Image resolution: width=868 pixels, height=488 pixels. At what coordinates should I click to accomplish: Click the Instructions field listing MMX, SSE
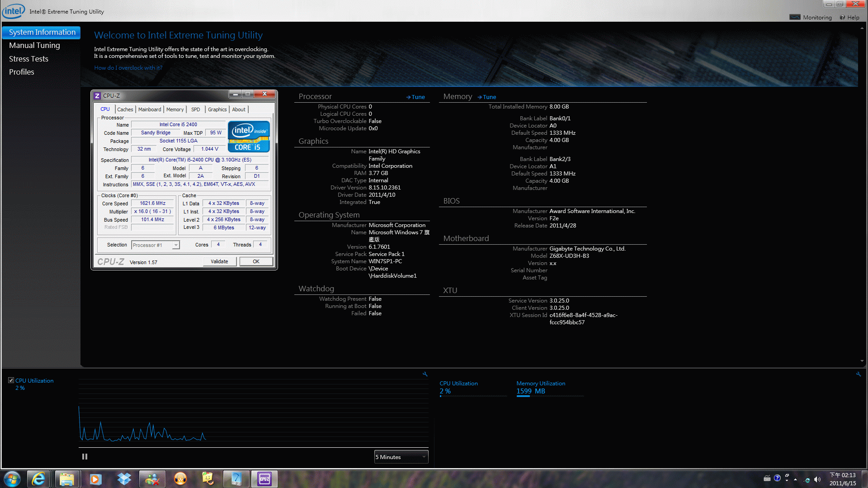point(200,184)
